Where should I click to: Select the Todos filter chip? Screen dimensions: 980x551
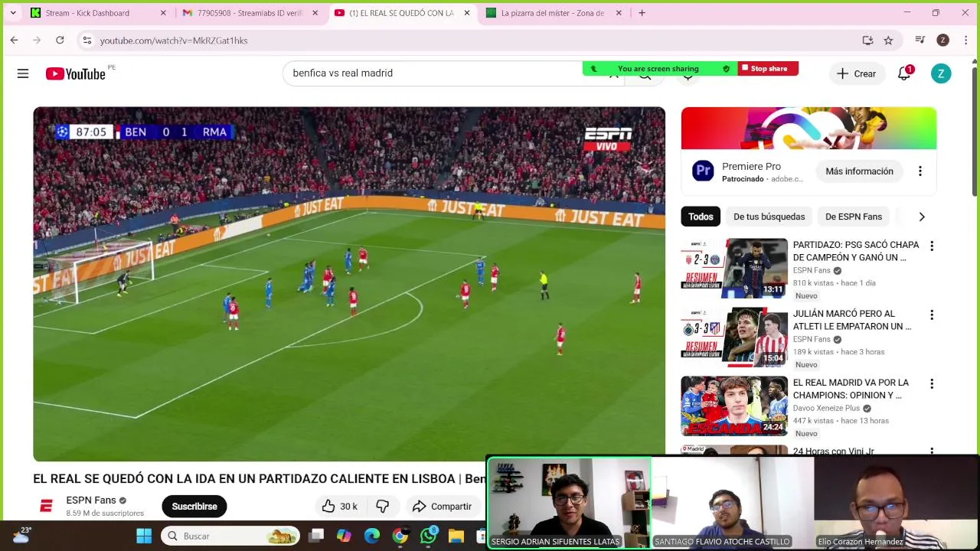click(701, 217)
